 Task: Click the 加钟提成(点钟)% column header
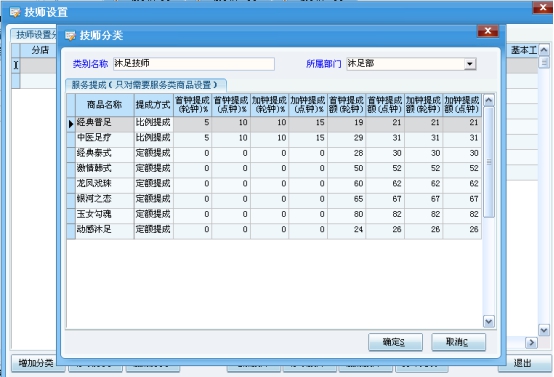point(308,105)
